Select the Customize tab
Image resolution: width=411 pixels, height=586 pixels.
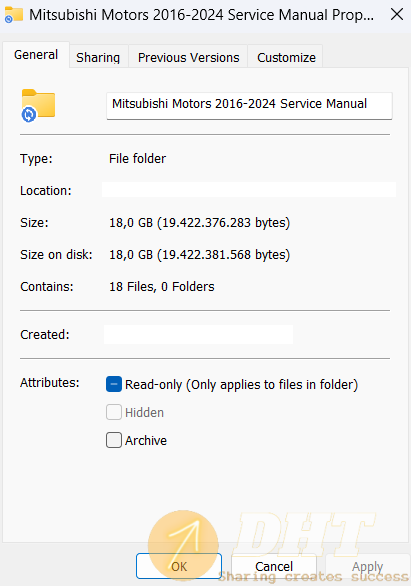point(286,58)
